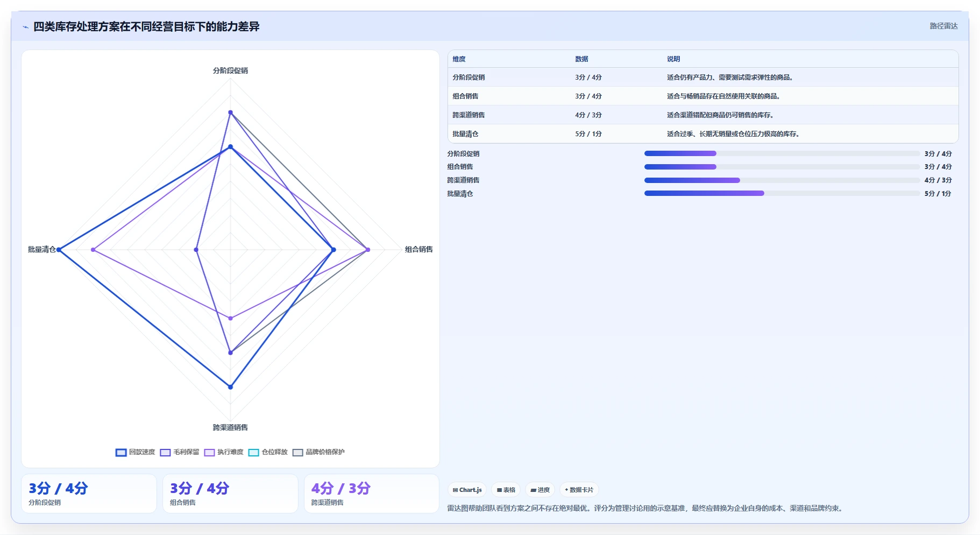980x535 pixels.
Task: Click the title 四类库存处理方案在不同经营目标下的能力差异
Action: [x=146, y=26]
